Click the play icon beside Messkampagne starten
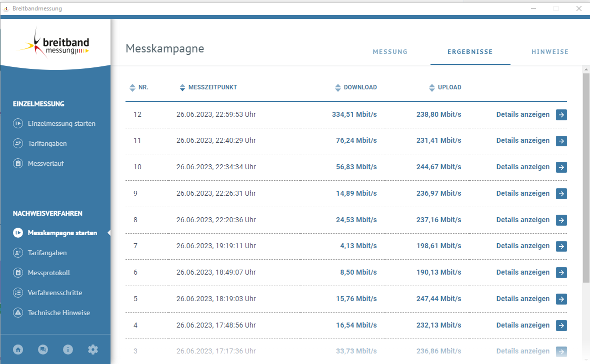The height and width of the screenshot is (364, 590). [18, 233]
